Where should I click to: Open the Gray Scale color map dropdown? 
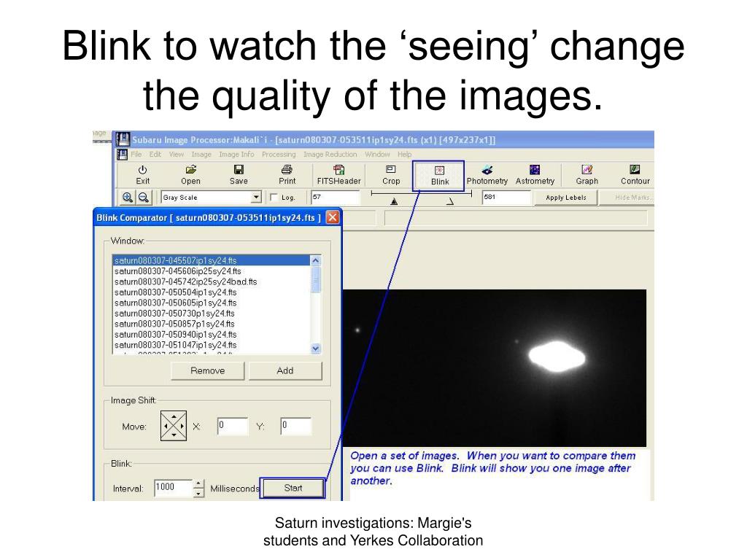pyautogui.click(x=256, y=197)
